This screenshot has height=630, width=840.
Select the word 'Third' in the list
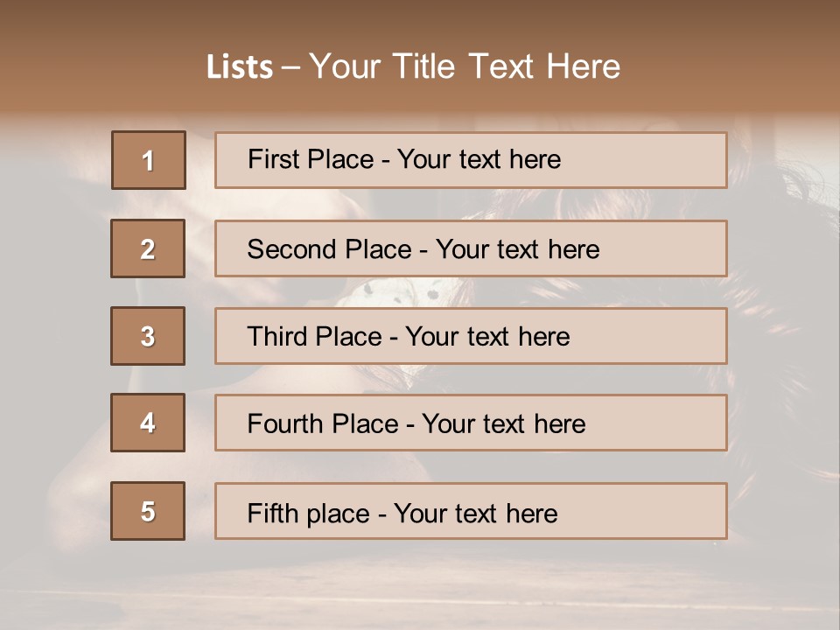[277, 336]
